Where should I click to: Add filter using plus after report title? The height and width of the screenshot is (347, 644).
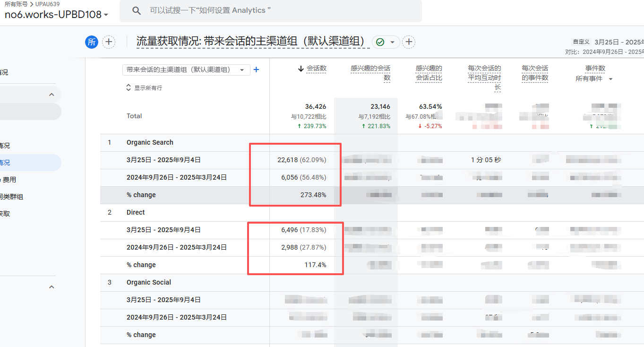[x=409, y=42]
